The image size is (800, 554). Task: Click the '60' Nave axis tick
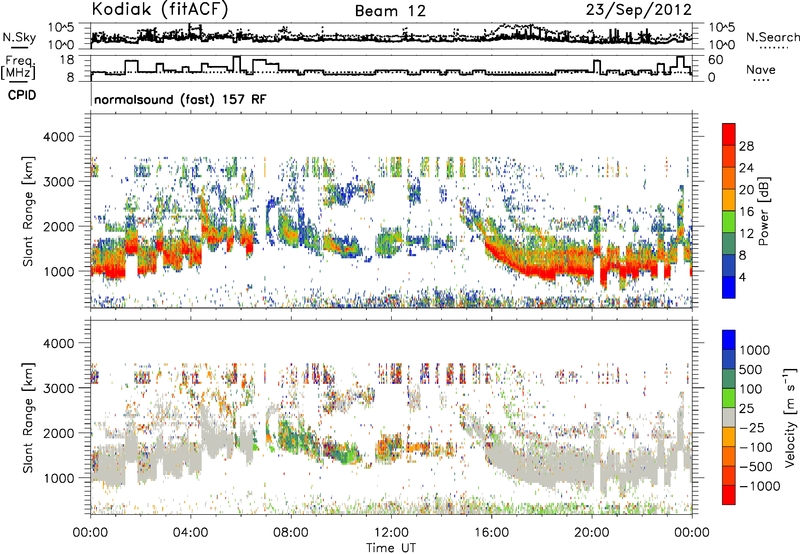click(x=716, y=60)
